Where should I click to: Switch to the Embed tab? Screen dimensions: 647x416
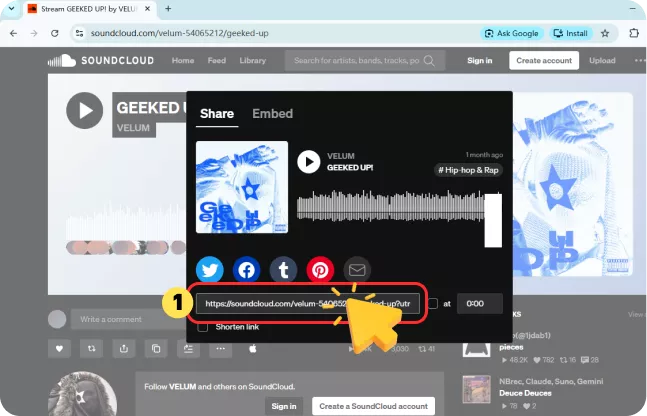(x=272, y=113)
